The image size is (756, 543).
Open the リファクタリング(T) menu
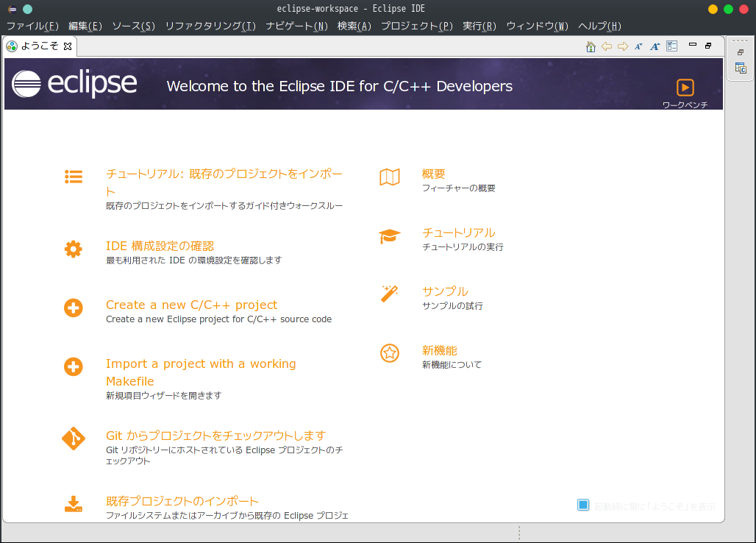pos(210,26)
